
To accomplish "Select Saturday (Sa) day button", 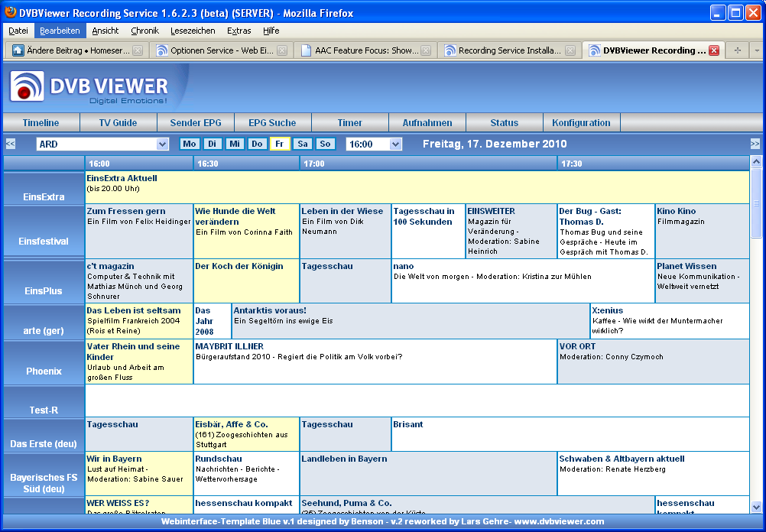I will click(303, 144).
